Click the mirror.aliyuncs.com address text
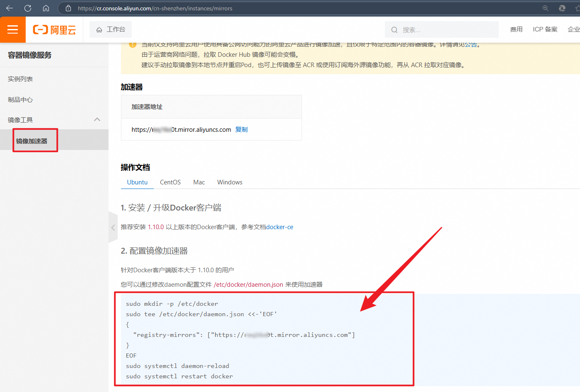580x392 pixels. 181,130
